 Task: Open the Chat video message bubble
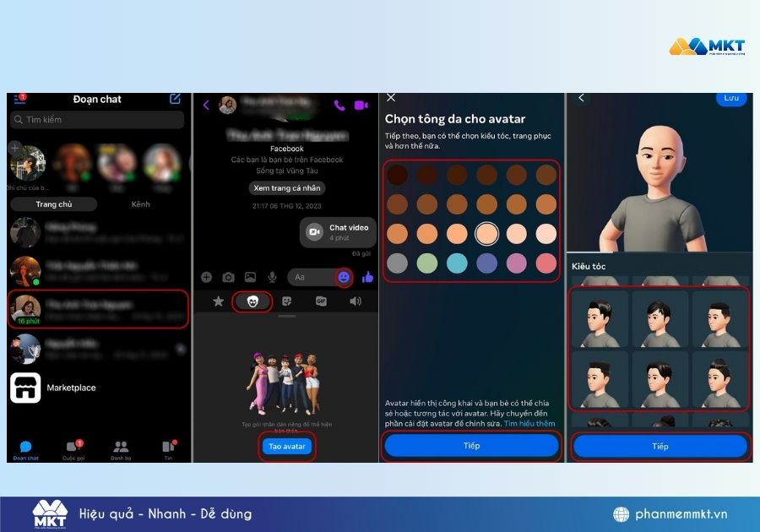[338, 232]
